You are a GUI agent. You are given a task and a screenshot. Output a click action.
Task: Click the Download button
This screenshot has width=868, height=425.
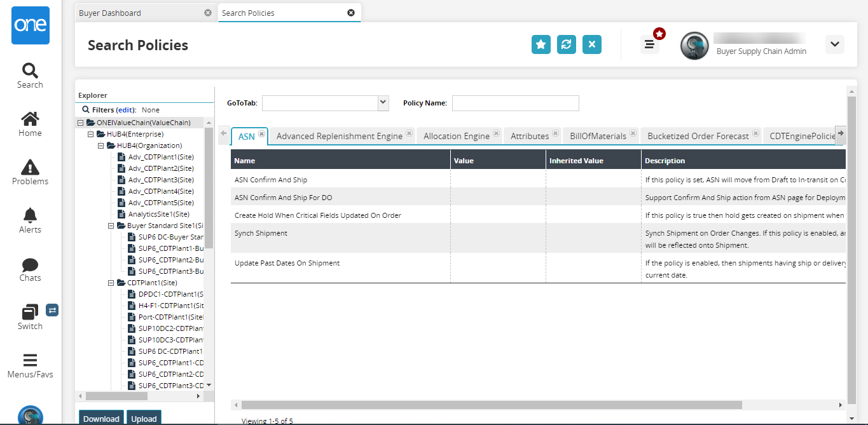[101, 419]
